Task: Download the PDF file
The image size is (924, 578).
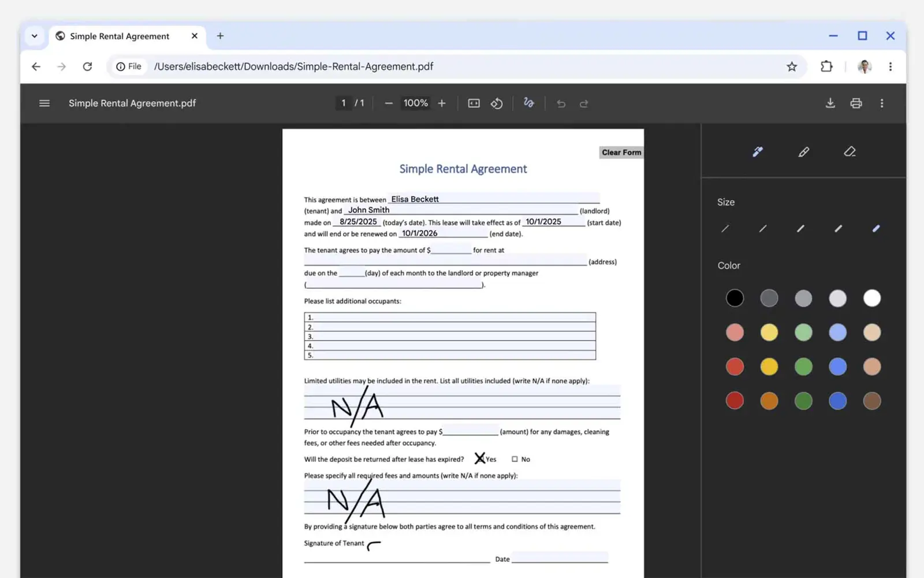Action: pyautogui.click(x=830, y=103)
